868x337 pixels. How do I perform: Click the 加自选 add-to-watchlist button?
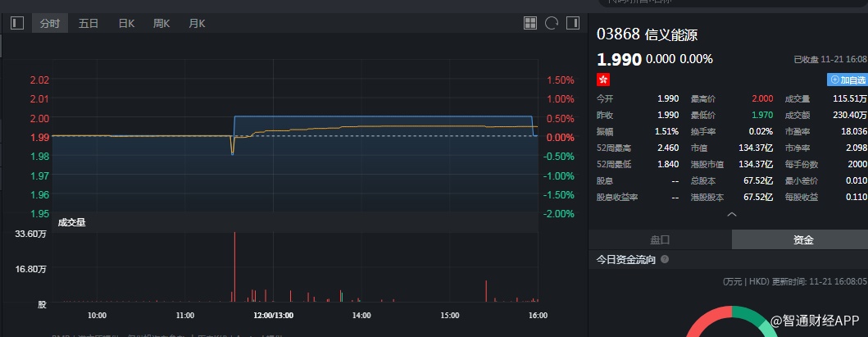[848, 80]
